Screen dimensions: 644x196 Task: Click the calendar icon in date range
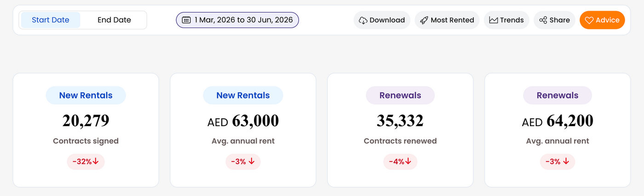(186, 20)
